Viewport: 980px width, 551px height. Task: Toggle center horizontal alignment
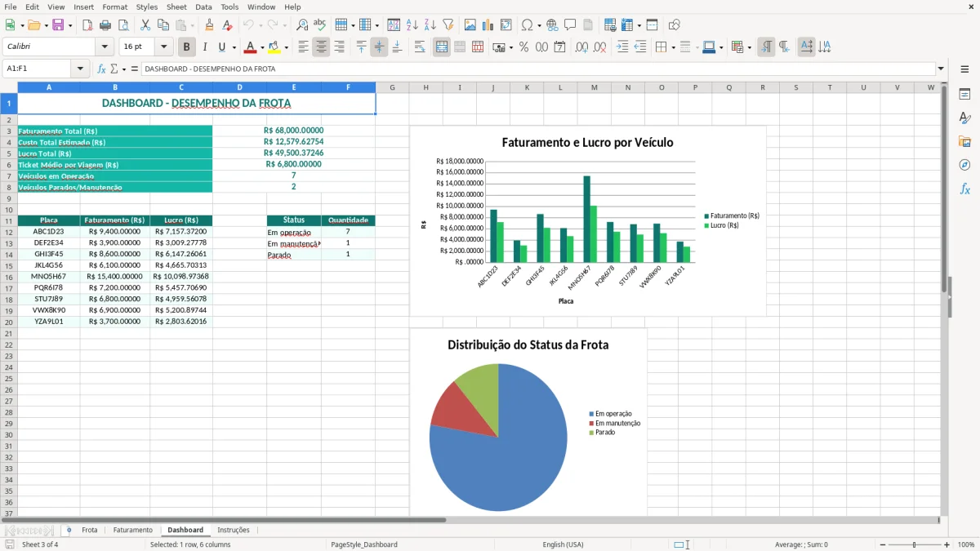[x=321, y=47]
